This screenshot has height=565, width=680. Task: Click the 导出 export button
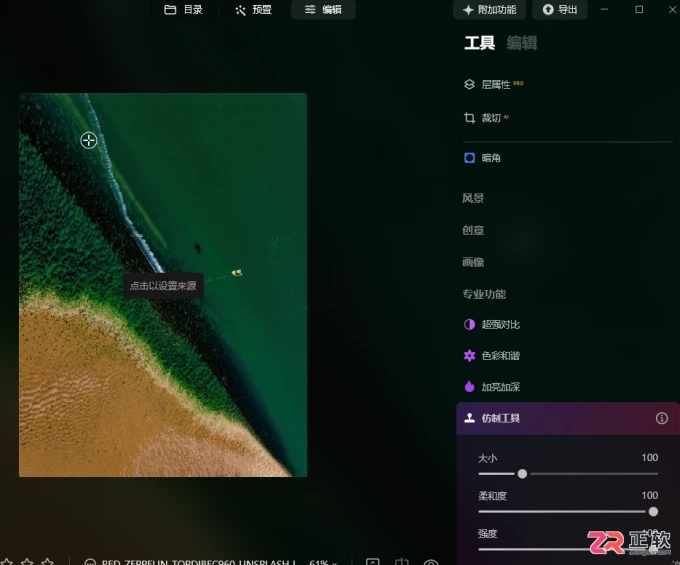[560, 10]
